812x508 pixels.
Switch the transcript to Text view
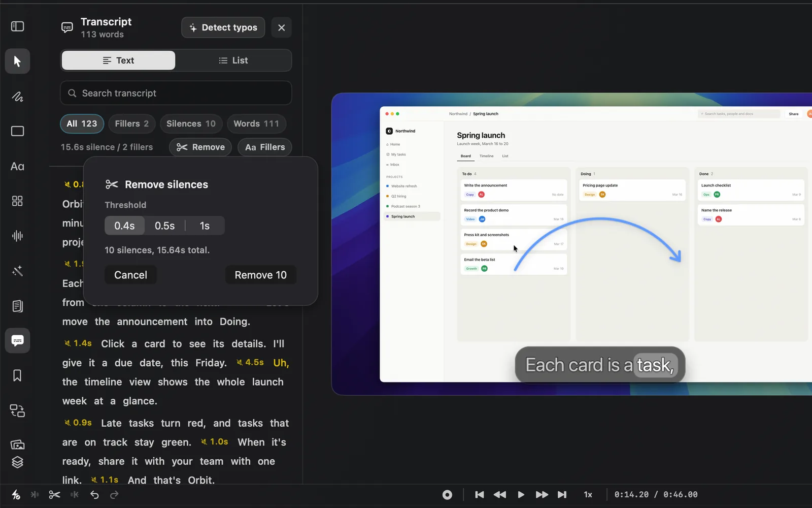pos(118,60)
